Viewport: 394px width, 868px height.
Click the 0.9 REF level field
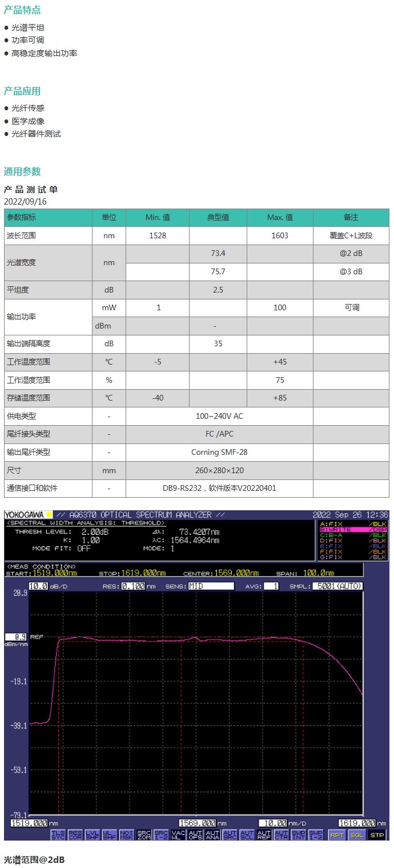coord(15,637)
